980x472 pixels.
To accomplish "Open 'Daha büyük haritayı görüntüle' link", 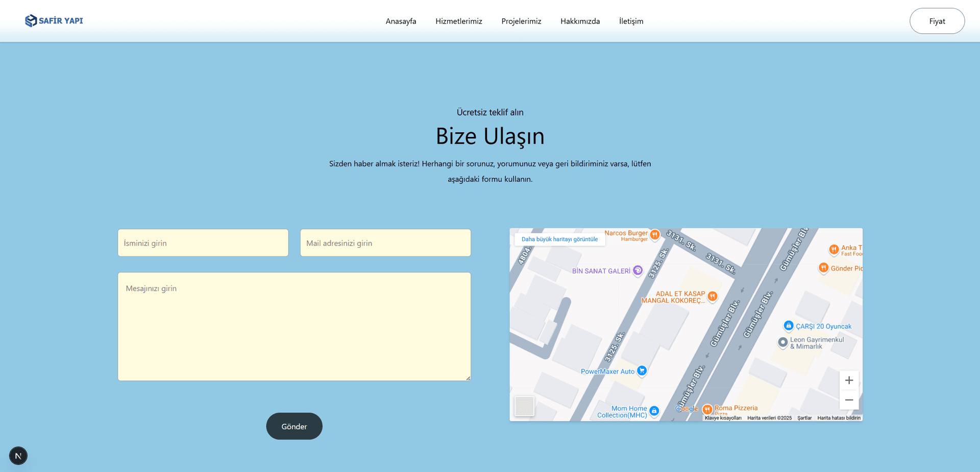I will [559, 239].
